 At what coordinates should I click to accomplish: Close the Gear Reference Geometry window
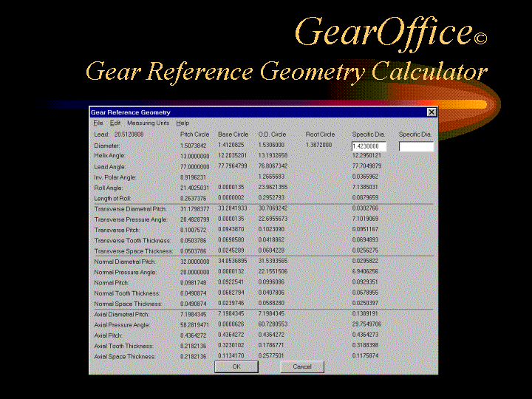click(432, 112)
